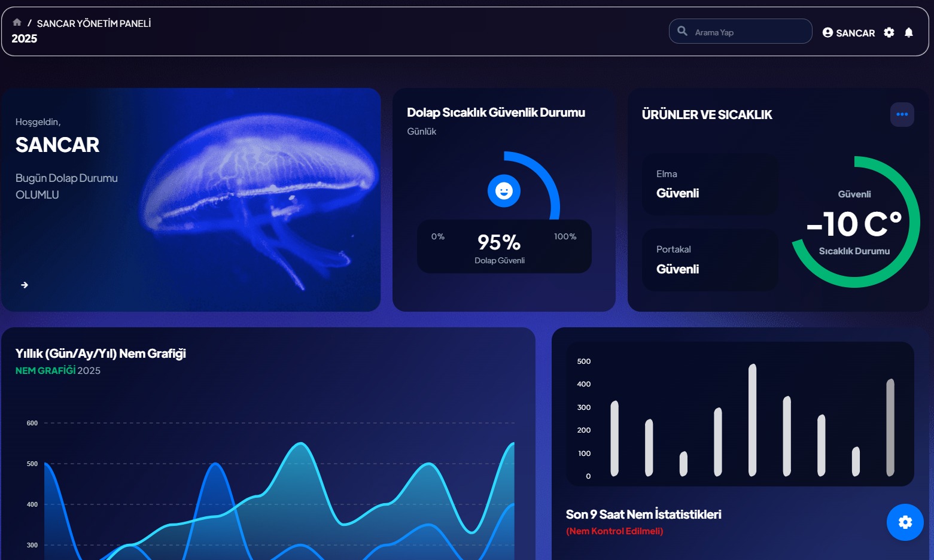The height and width of the screenshot is (560, 934).
Task: Click the Son 9 Saat Nem İstatistikleri heading
Action: pyautogui.click(x=643, y=515)
